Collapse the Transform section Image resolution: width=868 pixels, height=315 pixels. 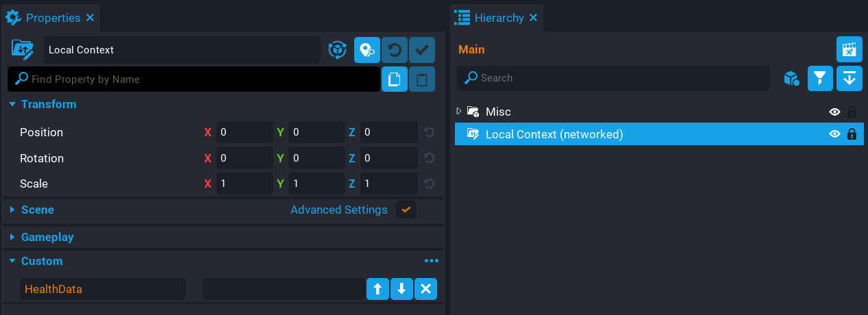(x=12, y=105)
